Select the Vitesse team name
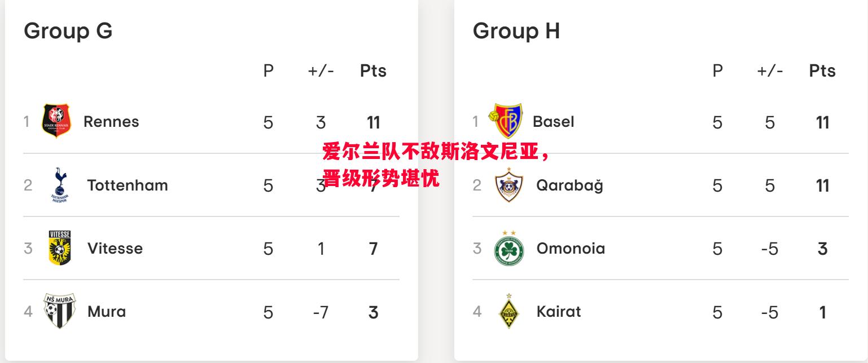Image resolution: width=868 pixels, height=363 pixels. pyautogui.click(x=115, y=248)
